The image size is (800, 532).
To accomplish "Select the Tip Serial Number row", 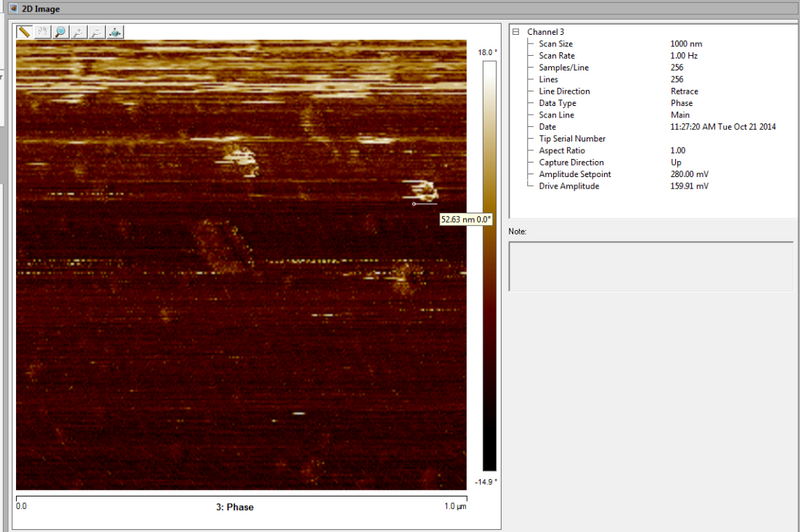I will pyautogui.click(x=572, y=138).
